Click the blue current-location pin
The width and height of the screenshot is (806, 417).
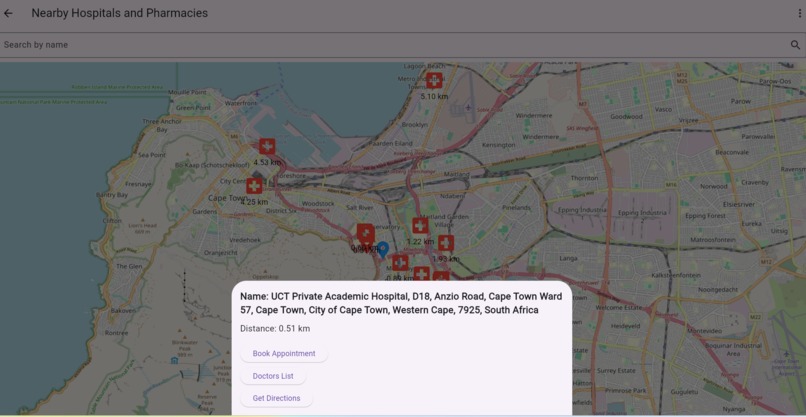[383, 249]
